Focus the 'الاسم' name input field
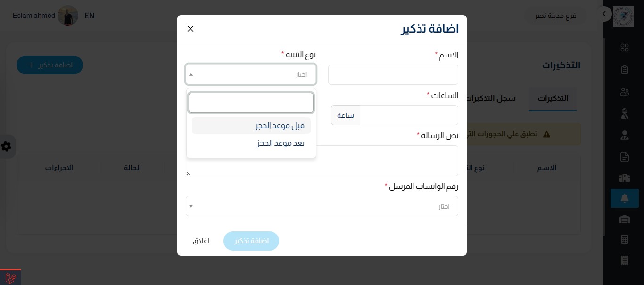The image size is (644, 285). 393,74
